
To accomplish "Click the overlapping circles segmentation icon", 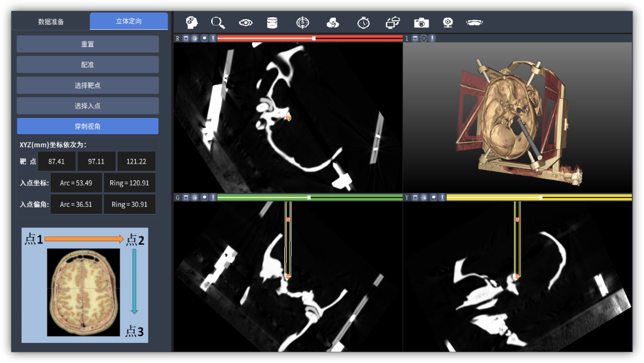I will 333,23.
